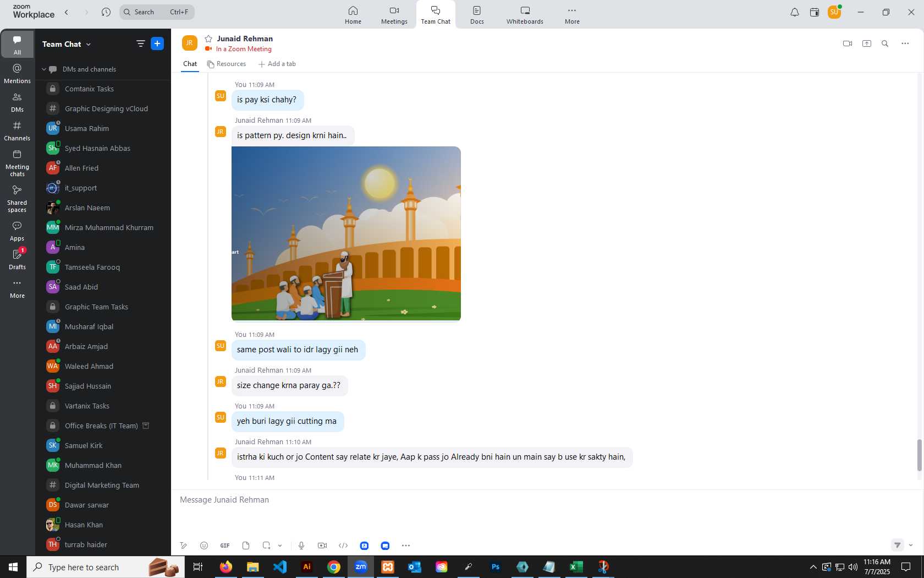Screen dimensions: 924x578
Task: Record an audio message with the microphone
Action: point(301,546)
